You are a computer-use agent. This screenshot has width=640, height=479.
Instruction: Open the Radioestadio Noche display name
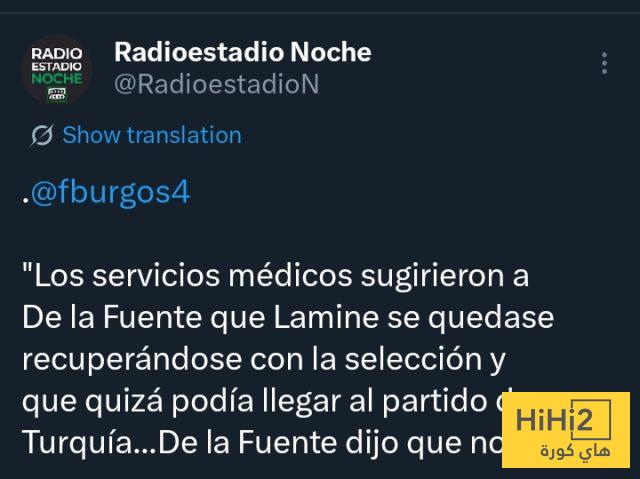[x=243, y=52]
